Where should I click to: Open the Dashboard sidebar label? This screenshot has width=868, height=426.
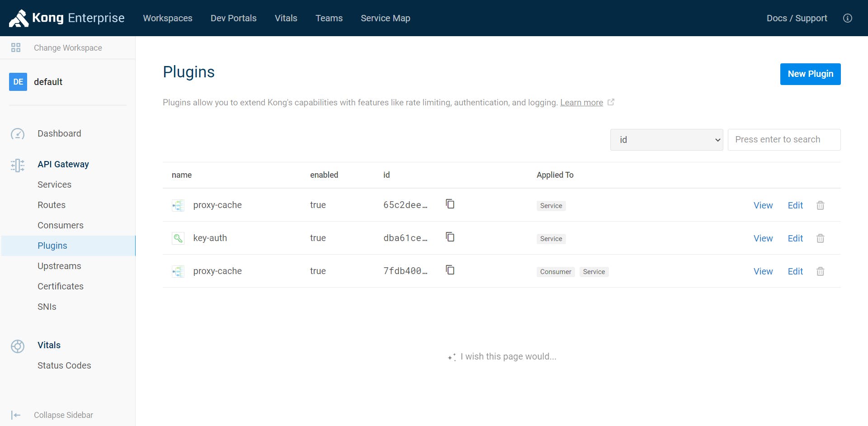click(59, 133)
